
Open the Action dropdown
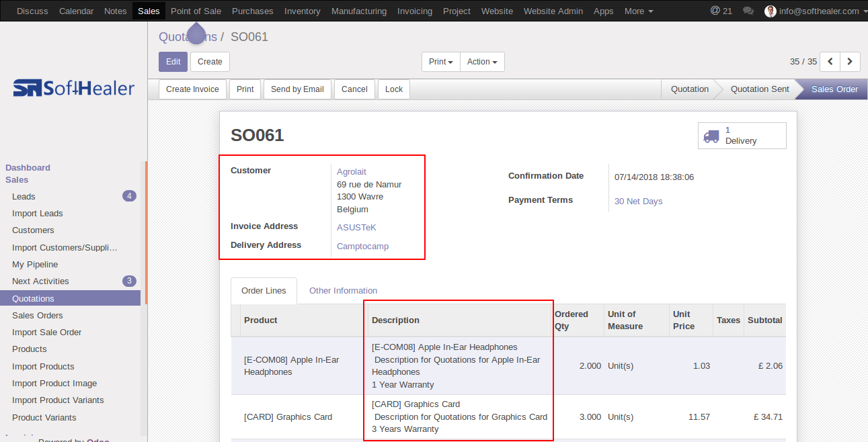coord(482,62)
